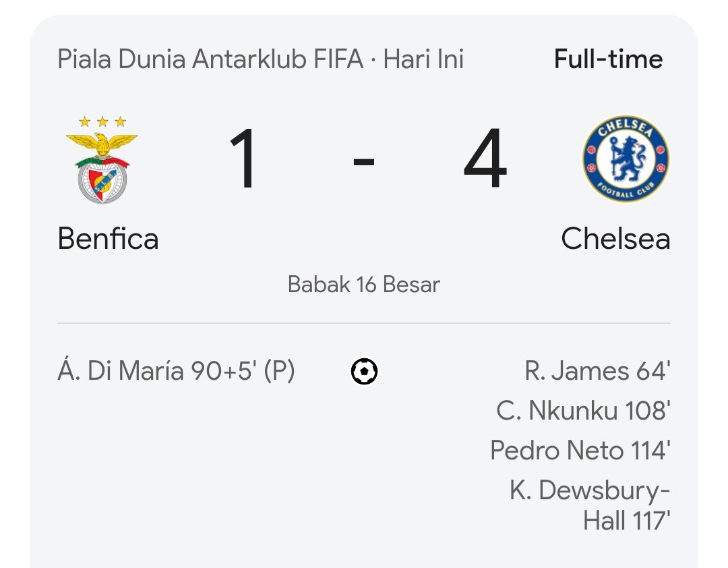Click the dash between the scores
The height and width of the screenshot is (568, 728).
tap(364, 162)
